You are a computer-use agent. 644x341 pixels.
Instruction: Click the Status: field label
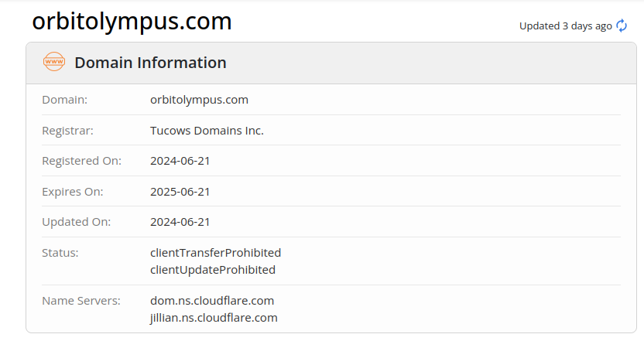(x=60, y=253)
